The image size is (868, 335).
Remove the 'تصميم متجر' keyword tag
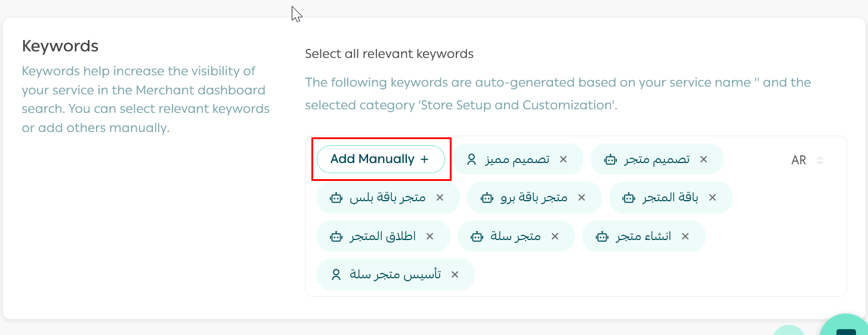coord(703,159)
